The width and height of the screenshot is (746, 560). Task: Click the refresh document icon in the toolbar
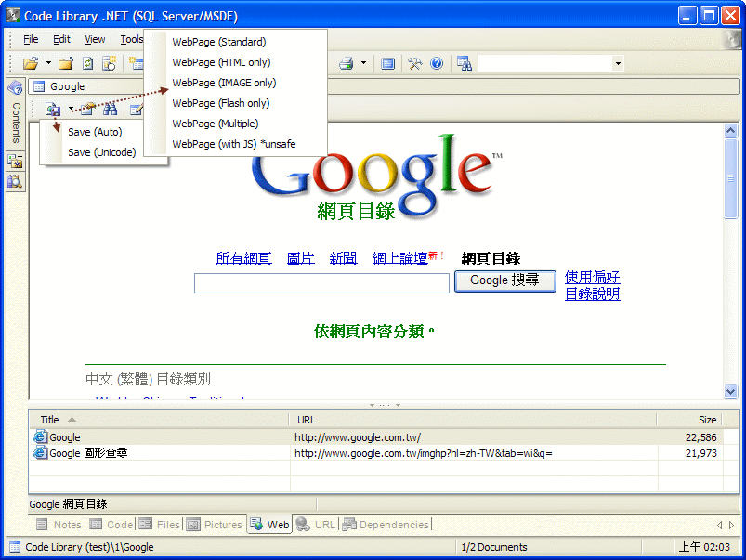(x=88, y=63)
